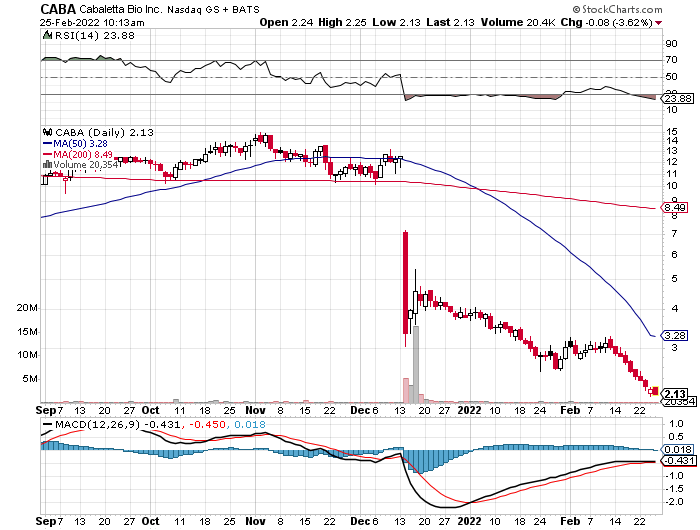Click the Feb label under the MACD panel
Viewport: 700px width, 530px height.
click(570, 521)
